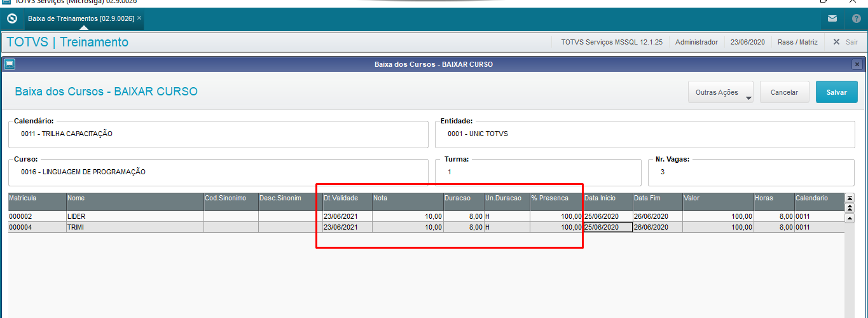Click the name TRIMI in the grid
Screen dimensions: 868x318
[x=135, y=227]
